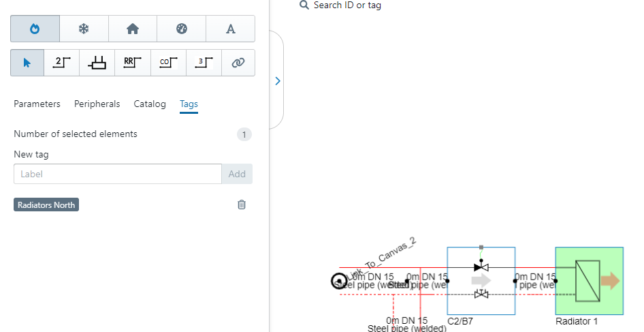Image resolution: width=644 pixels, height=332 pixels.
Task: Select the heating flame mode icon
Action: 35,29
